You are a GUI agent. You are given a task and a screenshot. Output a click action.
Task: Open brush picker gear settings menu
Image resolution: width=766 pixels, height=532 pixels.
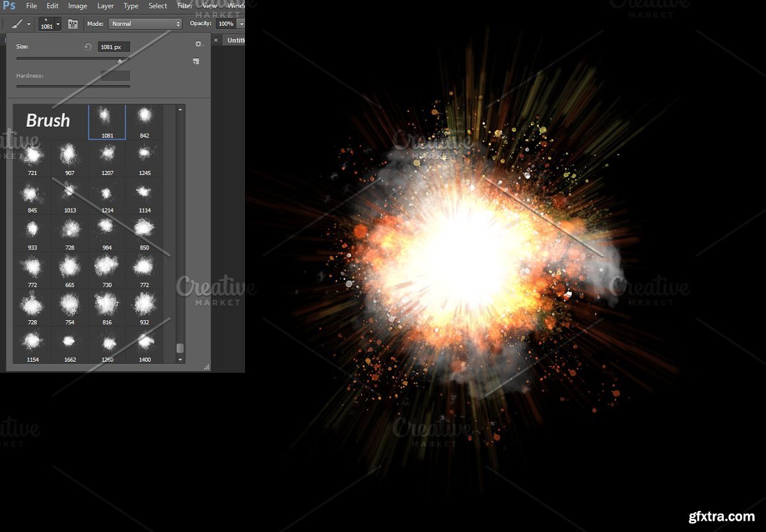pyautogui.click(x=197, y=44)
